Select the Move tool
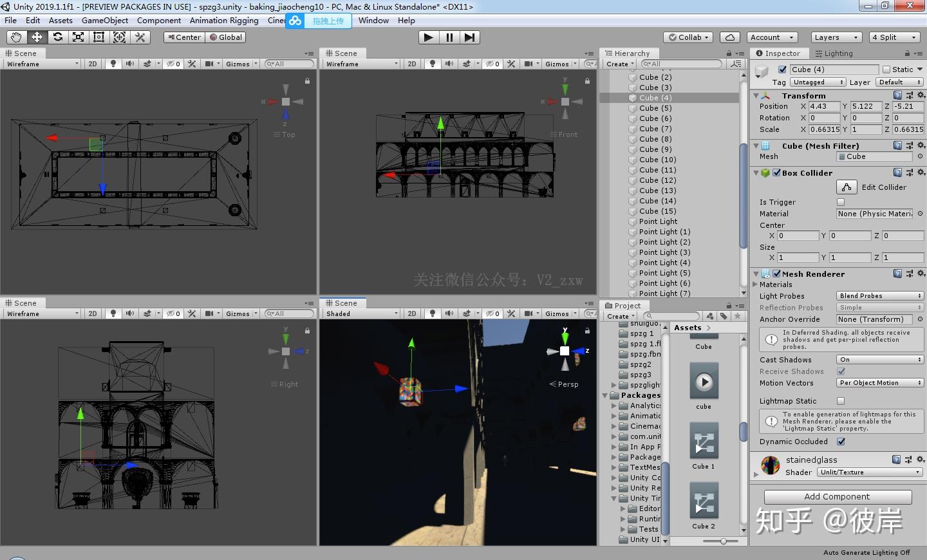 [37, 37]
